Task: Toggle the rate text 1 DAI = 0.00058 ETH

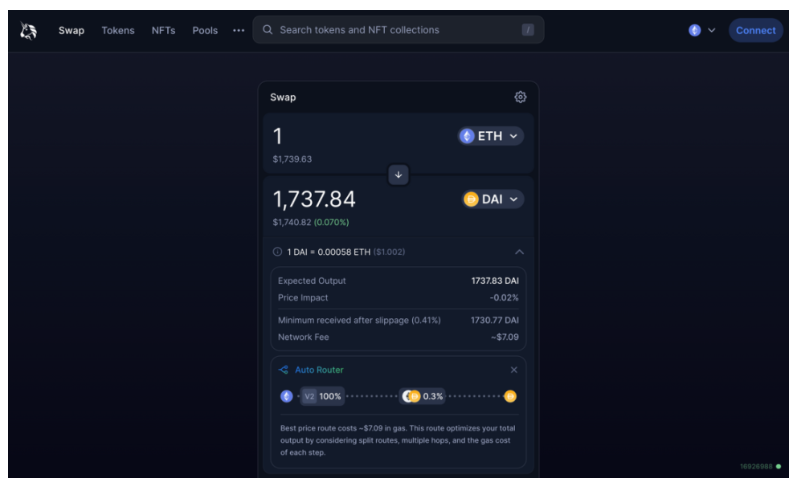Action: point(329,252)
